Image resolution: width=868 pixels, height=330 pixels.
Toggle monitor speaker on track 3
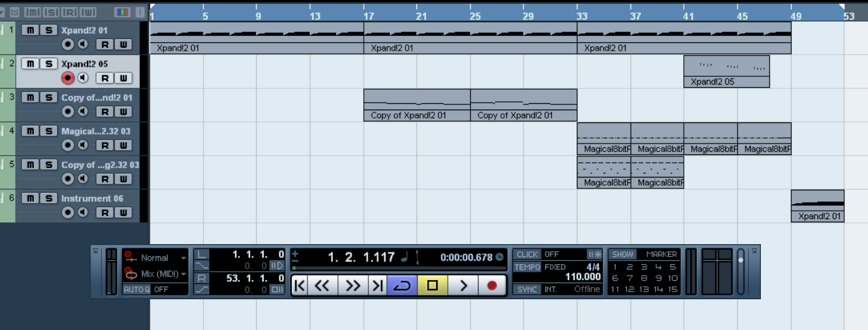[83, 111]
